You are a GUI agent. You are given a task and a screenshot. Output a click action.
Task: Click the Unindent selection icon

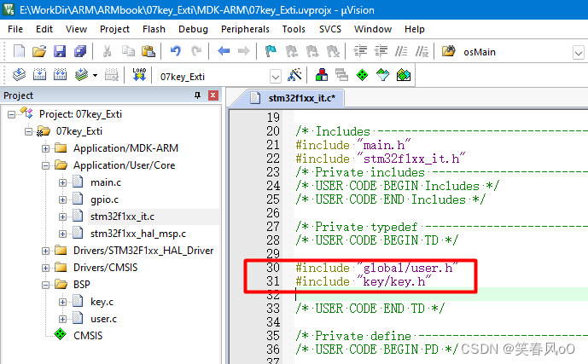pos(381,51)
